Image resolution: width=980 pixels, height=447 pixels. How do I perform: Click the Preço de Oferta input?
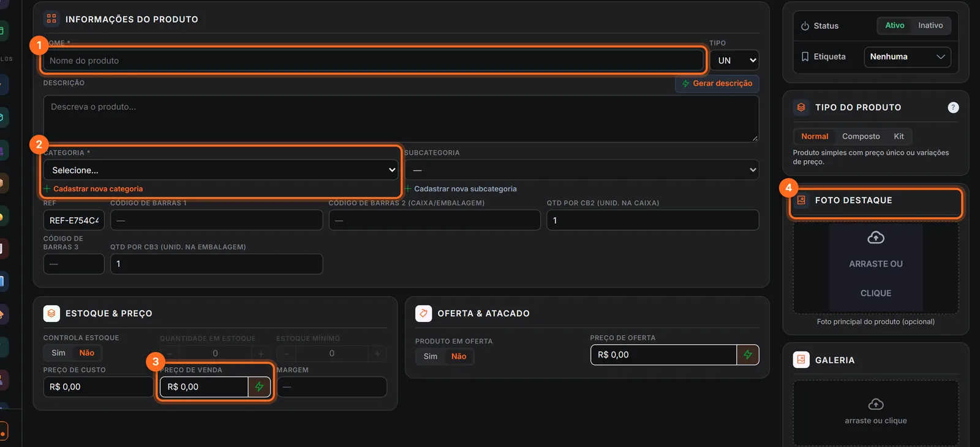tap(663, 354)
